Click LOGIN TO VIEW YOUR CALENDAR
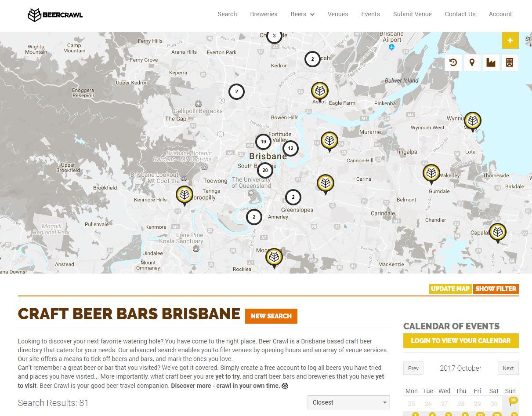The image size is (532, 416). [x=460, y=340]
